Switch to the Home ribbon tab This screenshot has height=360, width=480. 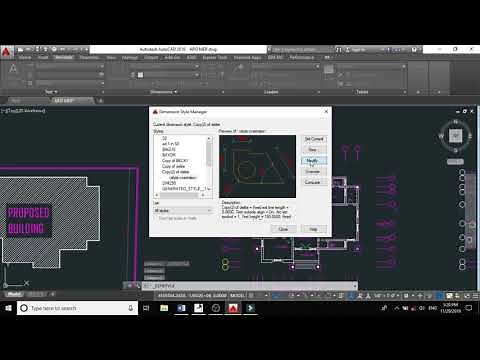[25, 57]
